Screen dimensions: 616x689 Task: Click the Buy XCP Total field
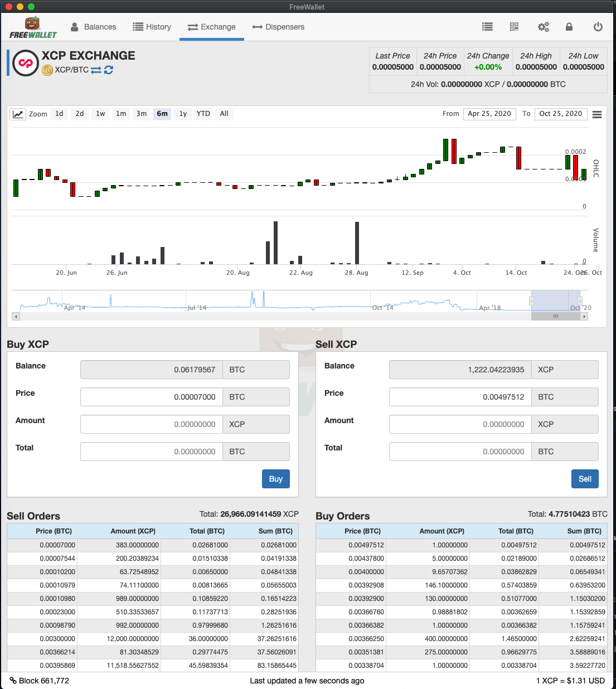pyautogui.click(x=152, y=452)
